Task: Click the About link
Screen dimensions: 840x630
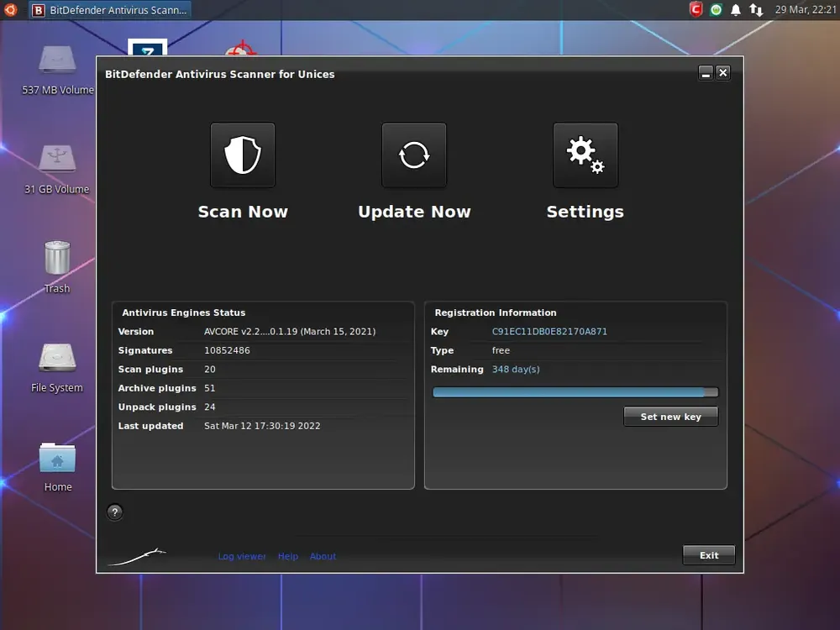Action: click(323, 556)
